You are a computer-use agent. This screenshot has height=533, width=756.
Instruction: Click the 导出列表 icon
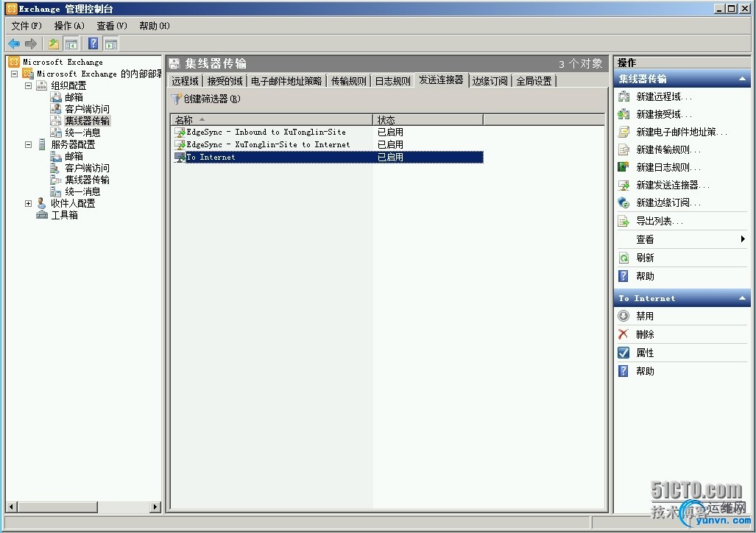624,221
